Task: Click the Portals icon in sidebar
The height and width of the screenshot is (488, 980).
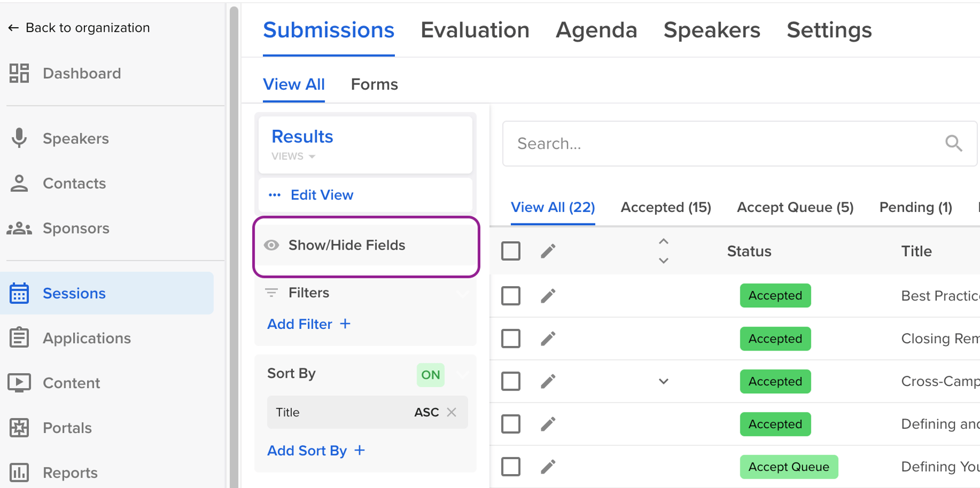Action: [19, 428]
